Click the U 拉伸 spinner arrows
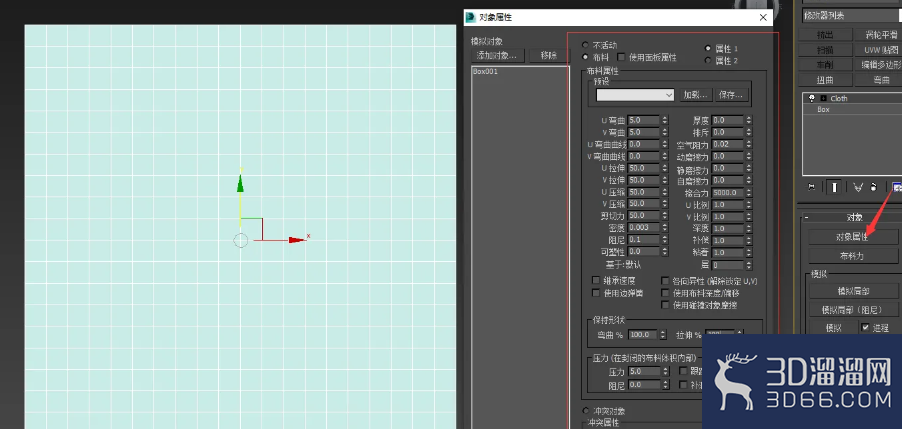This screenshot has height=429, width=902. 665,168
